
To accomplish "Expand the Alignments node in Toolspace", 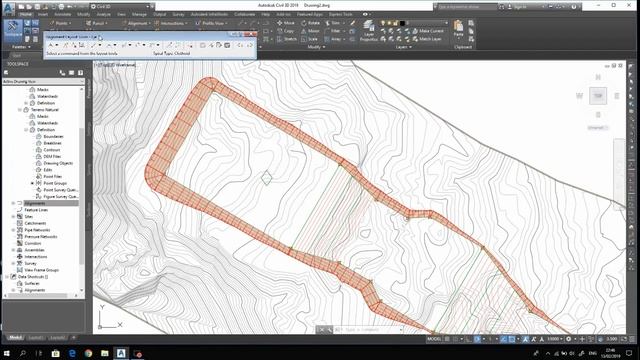I will [x=13, y=203].
